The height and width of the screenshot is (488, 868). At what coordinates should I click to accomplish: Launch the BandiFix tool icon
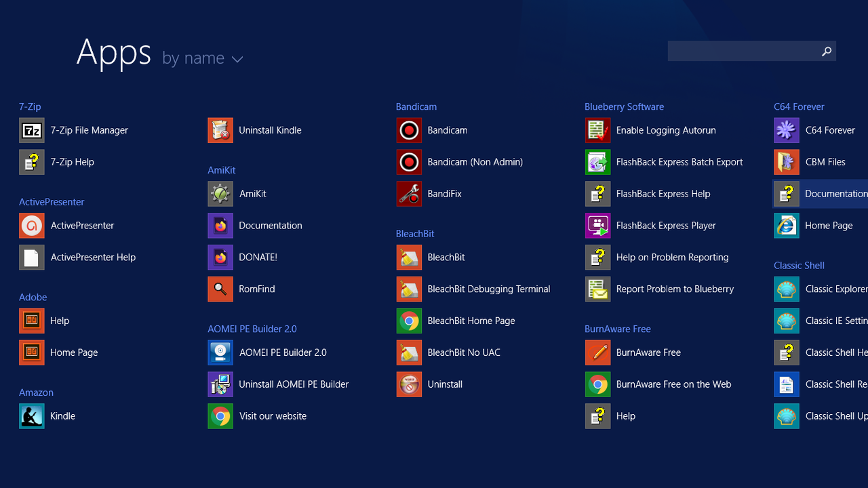[x=409, y=194]
